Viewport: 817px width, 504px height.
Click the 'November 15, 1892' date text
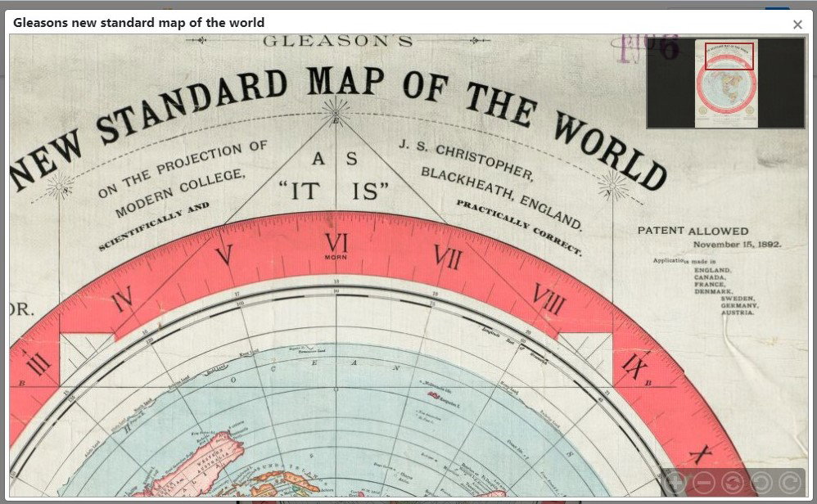coord(737,244)
